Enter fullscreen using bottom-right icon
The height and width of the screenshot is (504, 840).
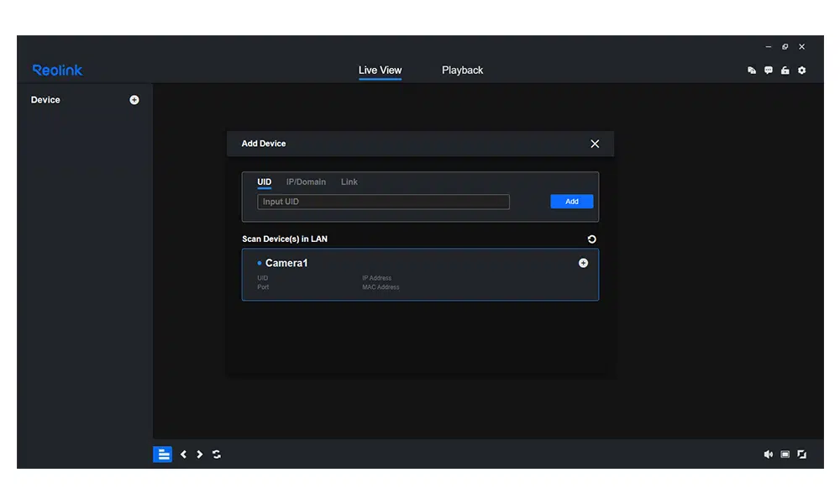[x=802, y=454]
